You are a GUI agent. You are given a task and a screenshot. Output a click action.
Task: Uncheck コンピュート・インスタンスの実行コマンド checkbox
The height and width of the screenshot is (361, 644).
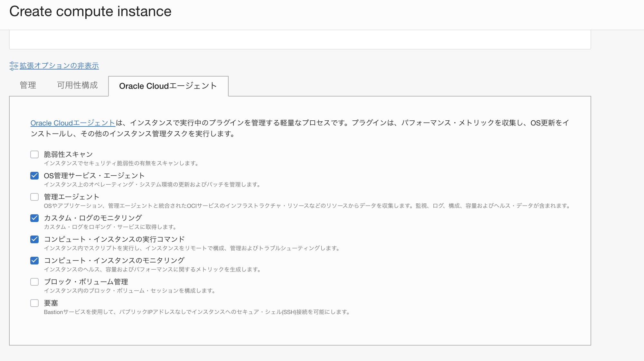(x=34, y=239)
